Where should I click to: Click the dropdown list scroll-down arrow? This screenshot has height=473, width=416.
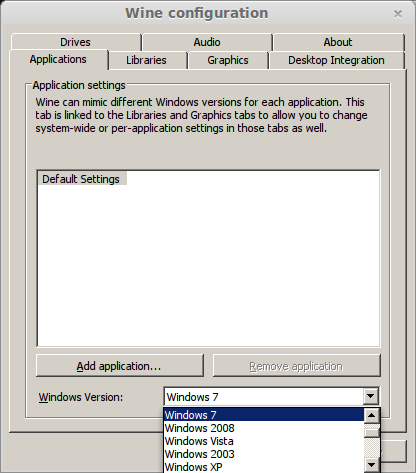point(371,465)
